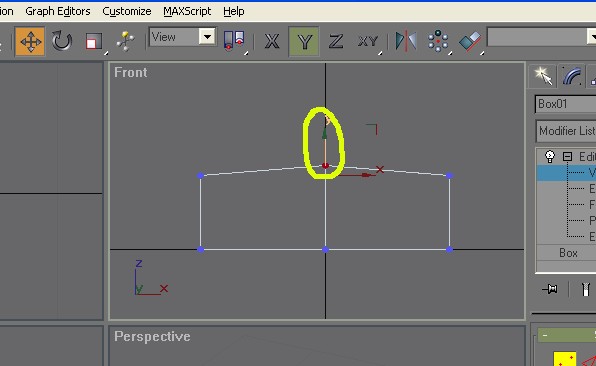The width and height of the screenshot is (596, 366).
Task: Open the Array tool icon
Action: 437,41
